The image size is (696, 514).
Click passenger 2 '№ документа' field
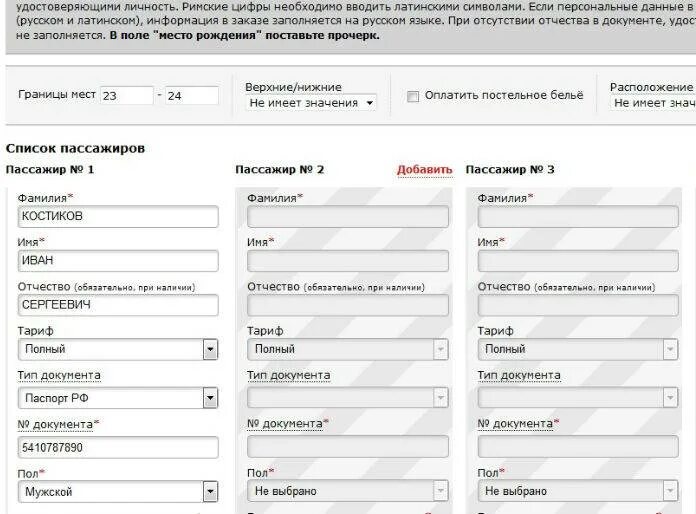click(x=348, y=446)
